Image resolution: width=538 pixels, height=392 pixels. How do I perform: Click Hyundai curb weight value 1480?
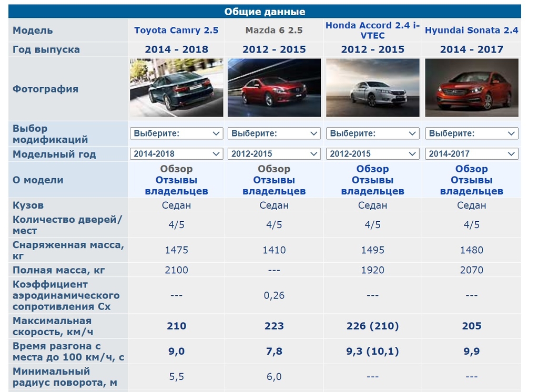tap(472, 250)
